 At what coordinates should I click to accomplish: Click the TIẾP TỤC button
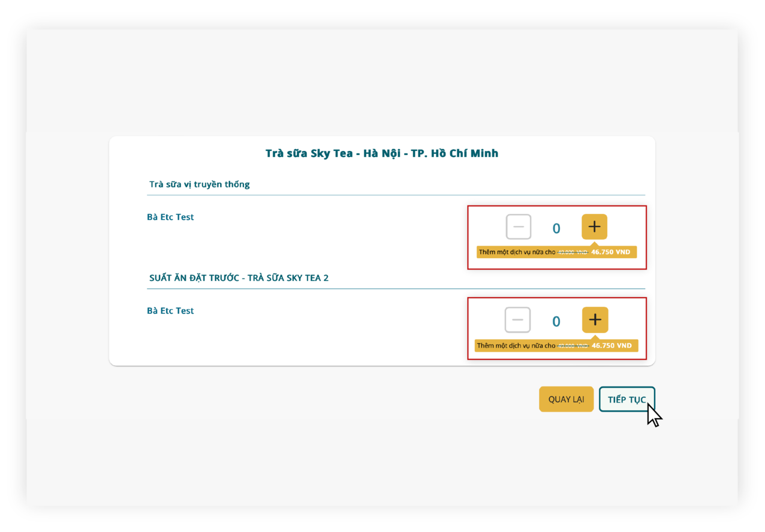coord(627,399)
